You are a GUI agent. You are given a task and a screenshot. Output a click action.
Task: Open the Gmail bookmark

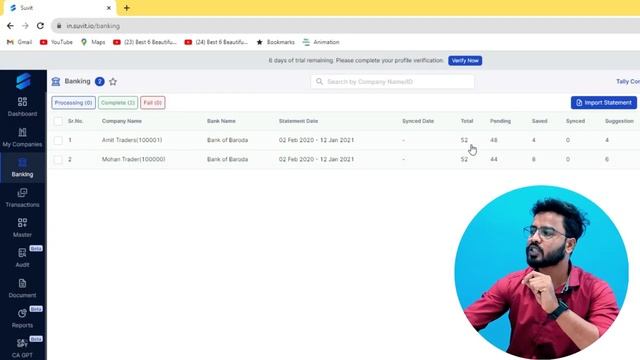point(19,42)
